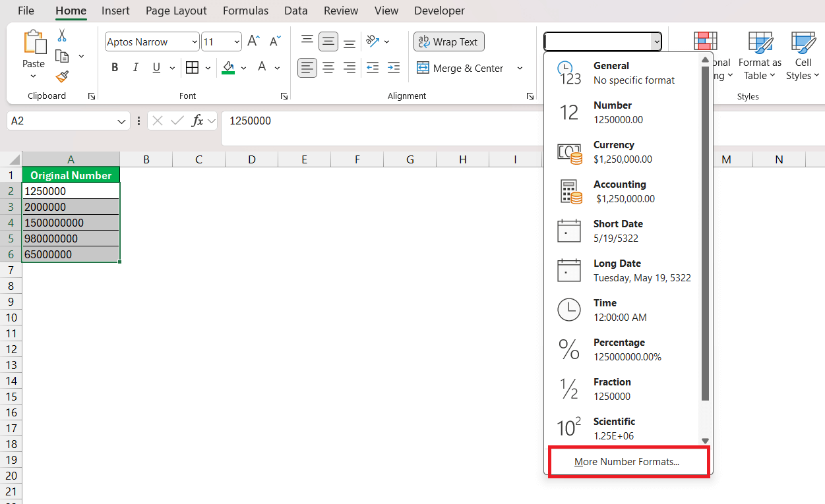Click the format list scrollbar
The width and height of the screenshot is (825, 504).
705,233
